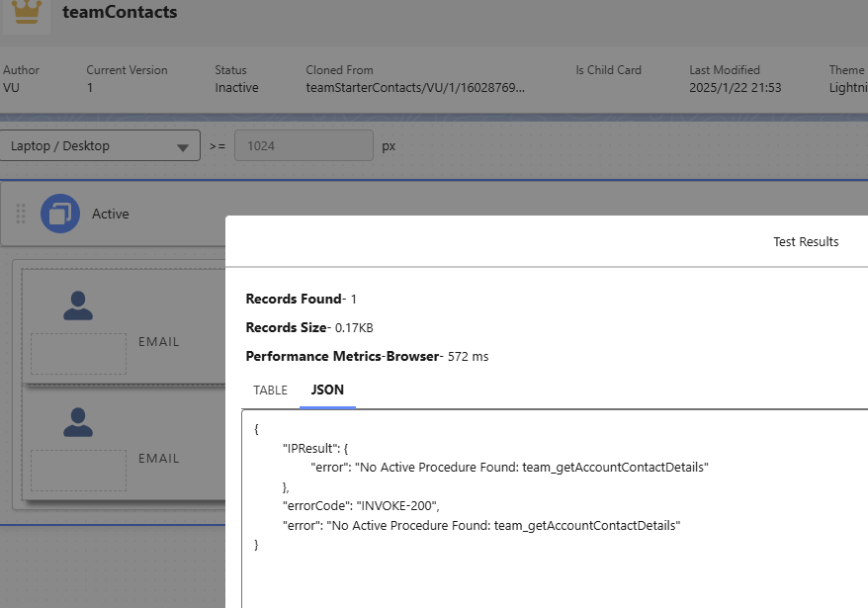Click the Current Version value 1
868x608 pixels.
pos(90,87)
